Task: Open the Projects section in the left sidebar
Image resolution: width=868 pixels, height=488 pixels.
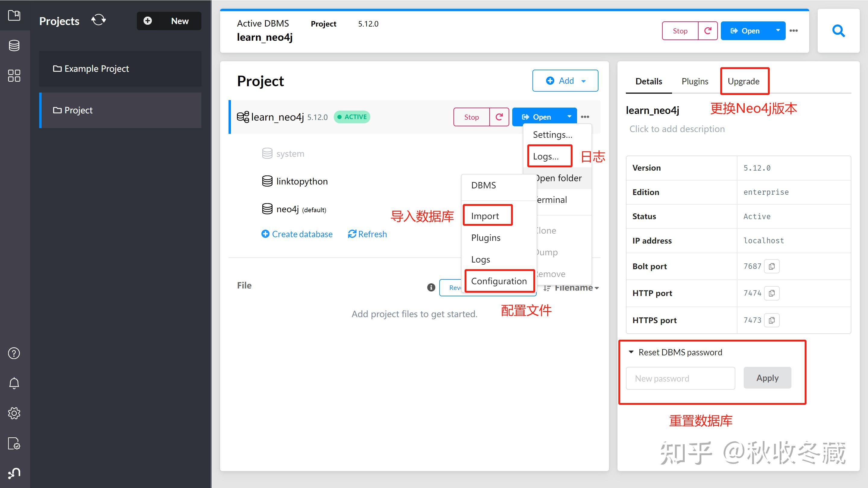Action: 14,15
